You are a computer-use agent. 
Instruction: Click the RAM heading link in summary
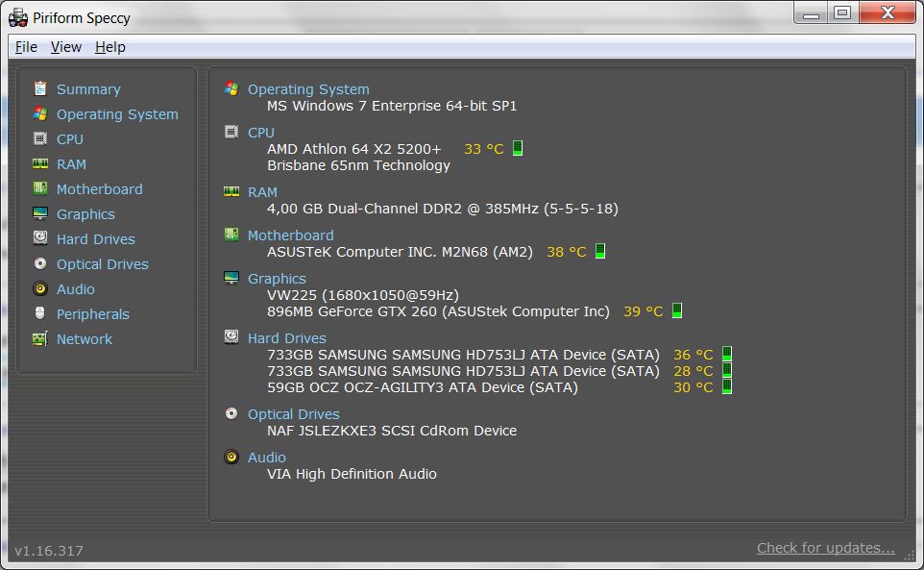(262, 192)
